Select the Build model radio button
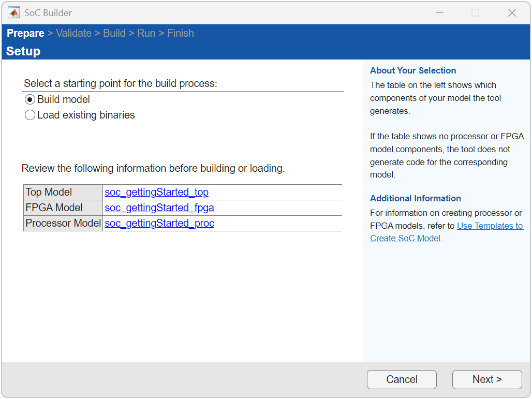 (x=30, y=99)
